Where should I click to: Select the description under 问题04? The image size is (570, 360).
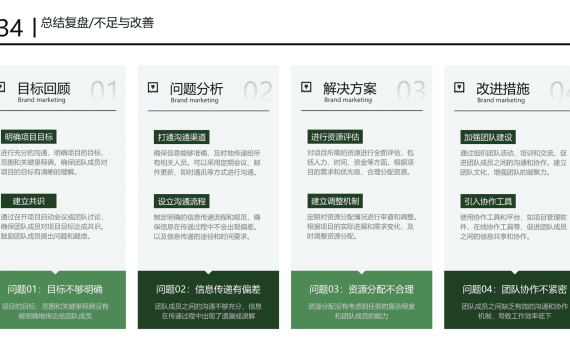point(515,311)
